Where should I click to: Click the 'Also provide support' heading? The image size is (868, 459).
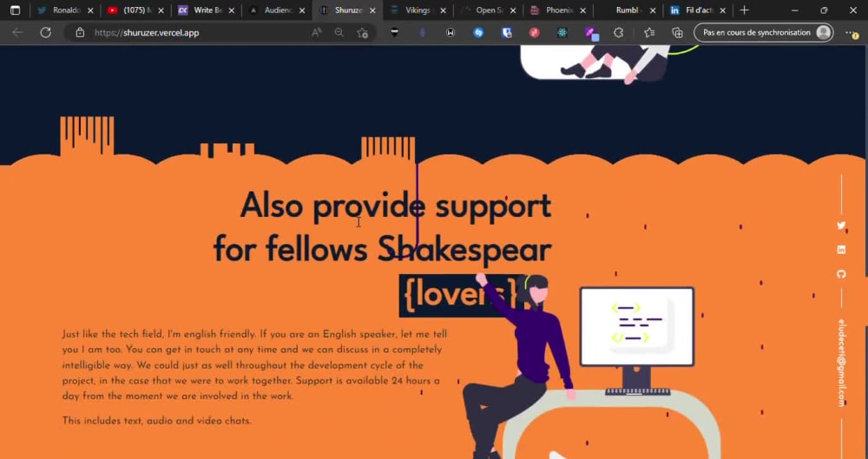pos(396,205)
